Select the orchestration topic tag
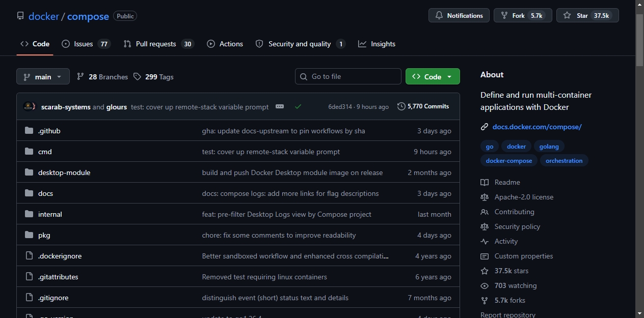 [564, 161]
